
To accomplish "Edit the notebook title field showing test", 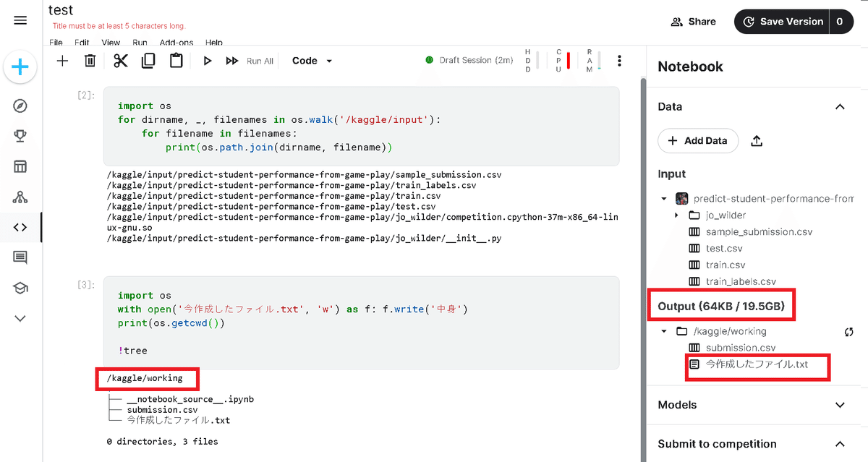I will (61, 10).
